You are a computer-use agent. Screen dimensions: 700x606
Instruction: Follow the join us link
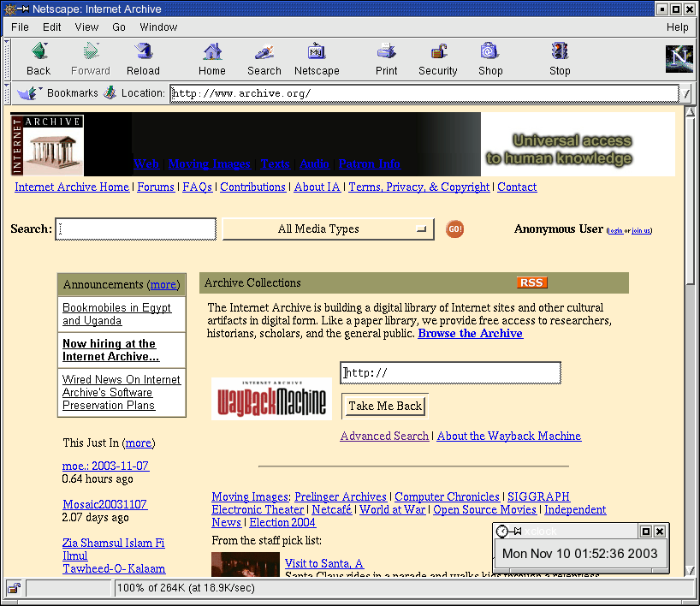(641, 231)
